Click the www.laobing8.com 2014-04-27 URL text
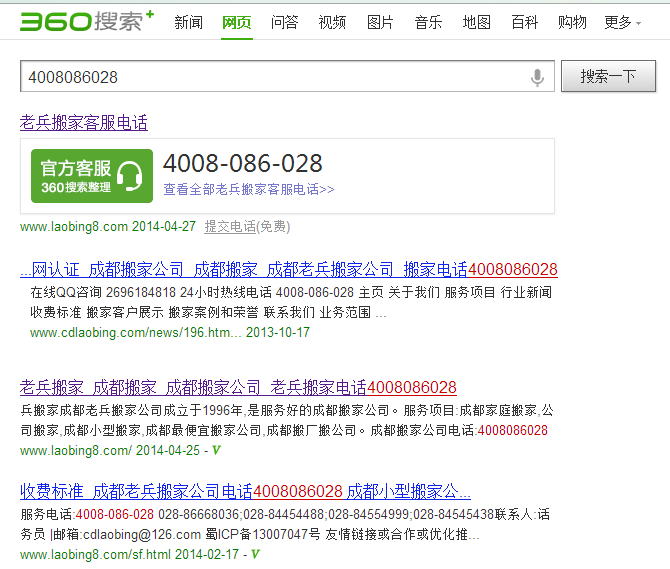Screen dimensions: 670x569 coord(108,226)
